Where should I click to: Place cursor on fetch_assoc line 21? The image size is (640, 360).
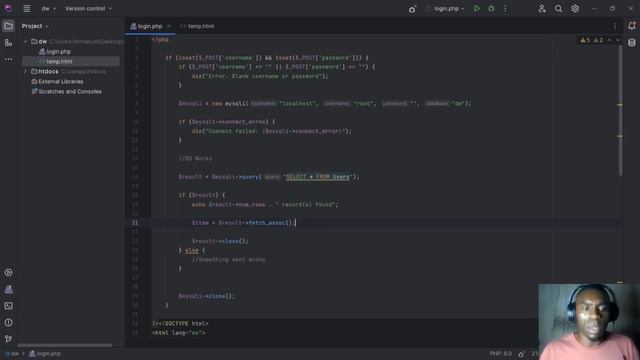point(243,223)
